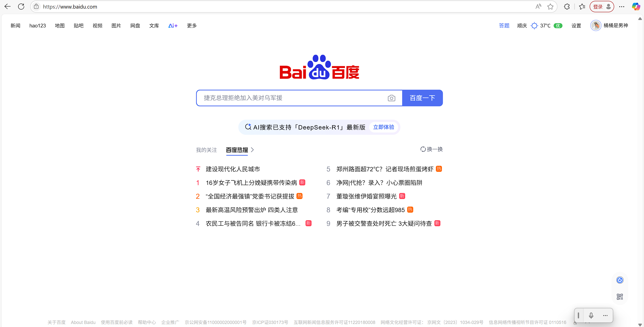Click the 答题 link
This screenshot has height=327, width=644.
coord(504,26)
